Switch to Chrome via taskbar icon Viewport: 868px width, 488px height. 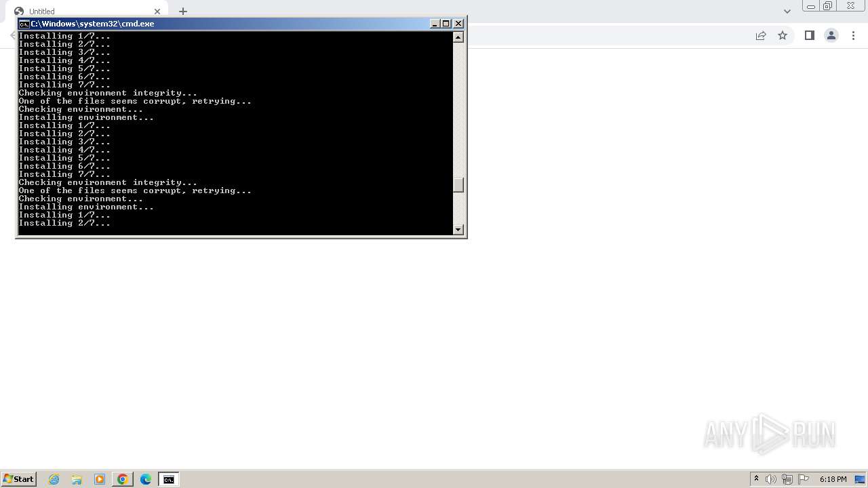point(123,479)
